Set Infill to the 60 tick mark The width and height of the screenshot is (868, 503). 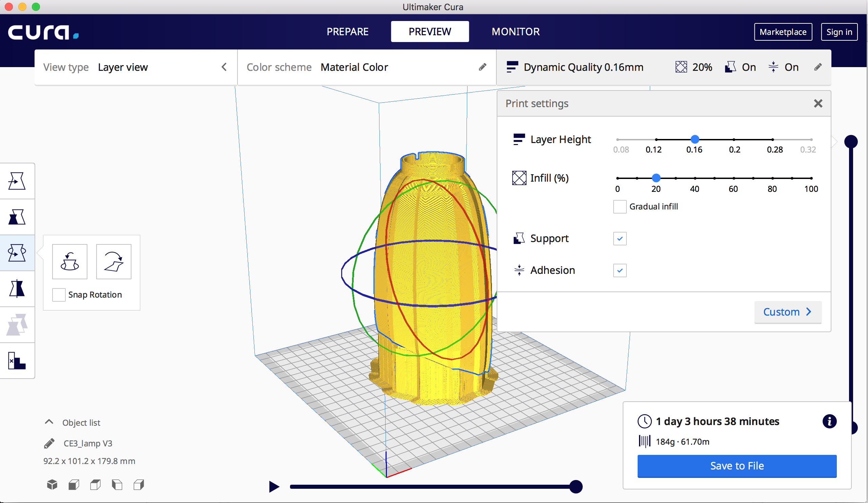734,178
